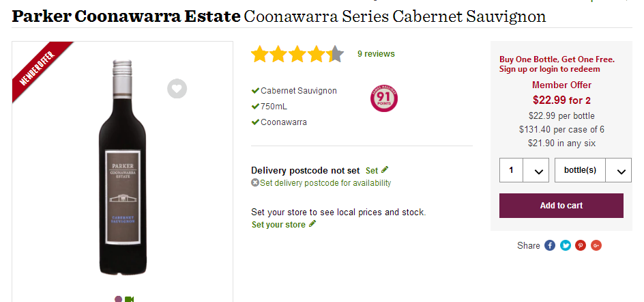Share on Twitter

point(566,245)
